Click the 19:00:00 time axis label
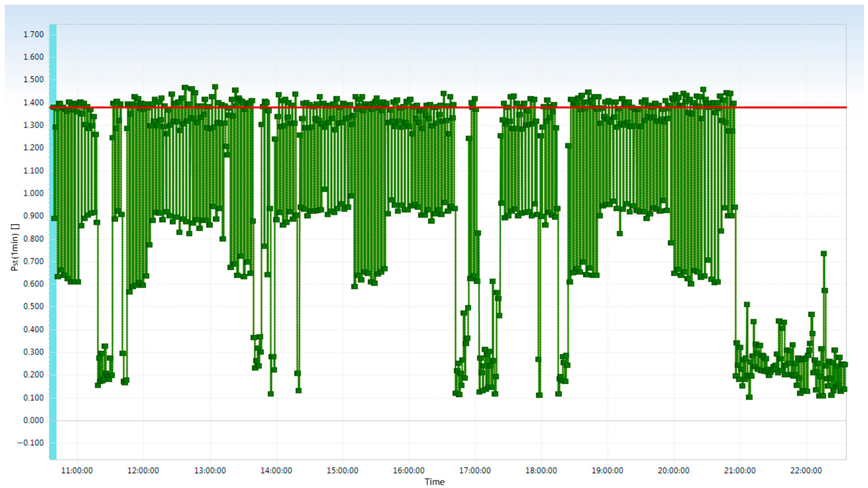Image resolution: width=868 pixels, height=488 pixels. 607,470
